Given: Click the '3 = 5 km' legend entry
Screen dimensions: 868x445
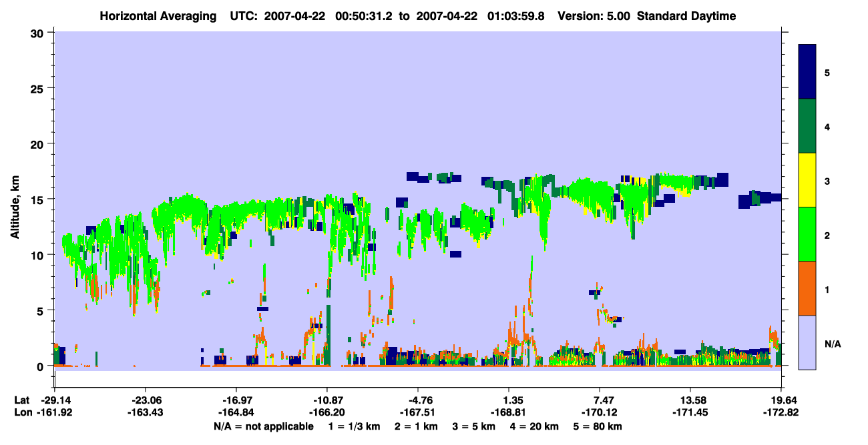Looking at the screenshot, I should pyautogui.click(x=473, y=426).
